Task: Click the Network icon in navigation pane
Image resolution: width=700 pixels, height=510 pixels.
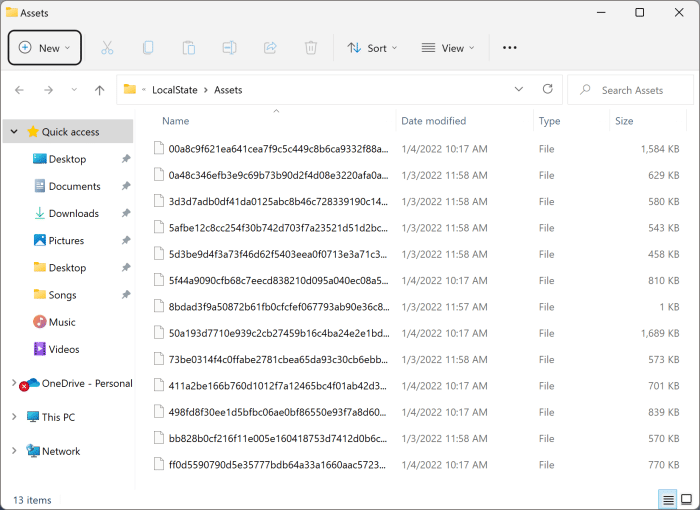Action: click(x=33, y=451)
